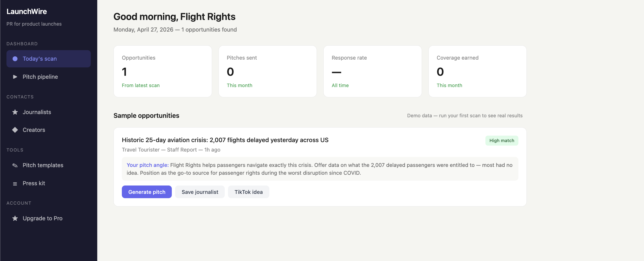Screen dimensions: 644x261
Task: Click the Coverage earned stat card
Action: tap(477, 71)
